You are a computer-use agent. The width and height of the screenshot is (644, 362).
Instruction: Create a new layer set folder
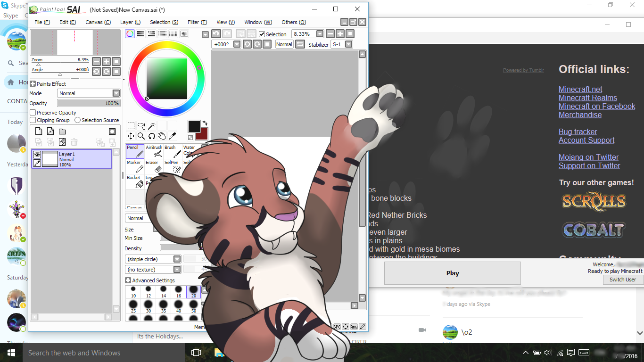coord(62,132)
